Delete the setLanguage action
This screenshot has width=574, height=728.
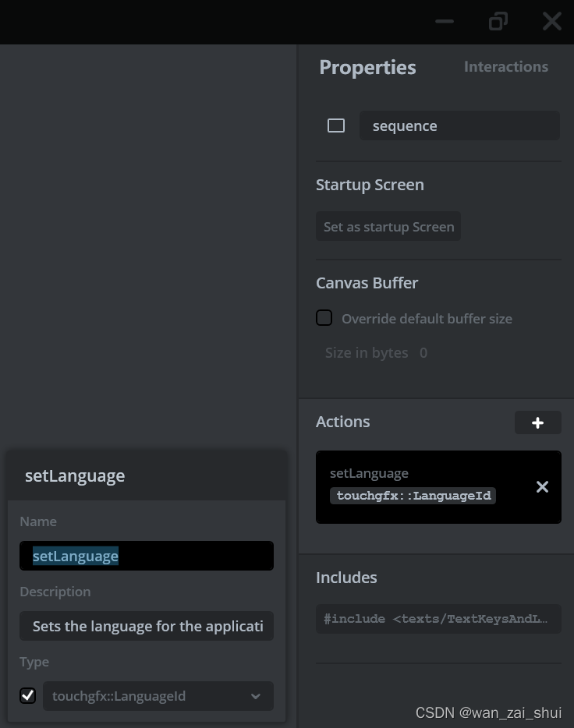(542, 487)
